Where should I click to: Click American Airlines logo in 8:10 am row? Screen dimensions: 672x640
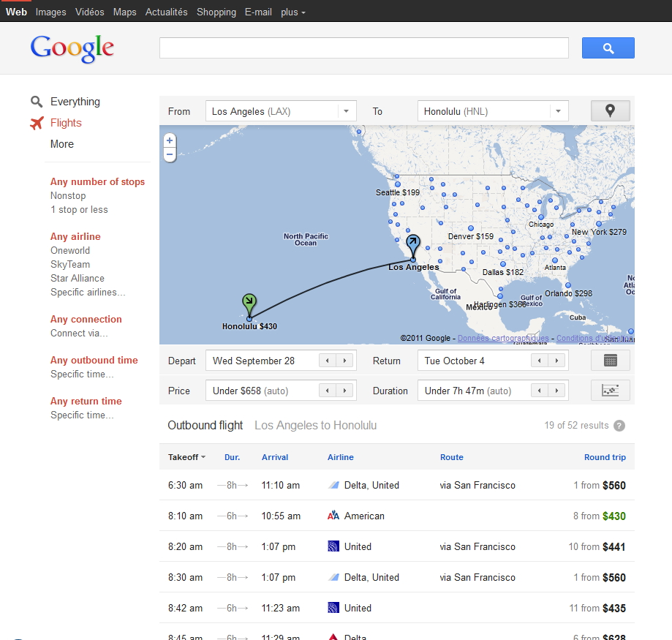click(333, 516)
